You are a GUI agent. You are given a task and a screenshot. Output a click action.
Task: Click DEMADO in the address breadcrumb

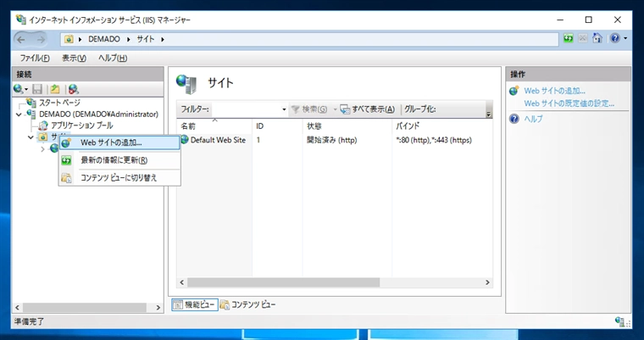point(104,40)
